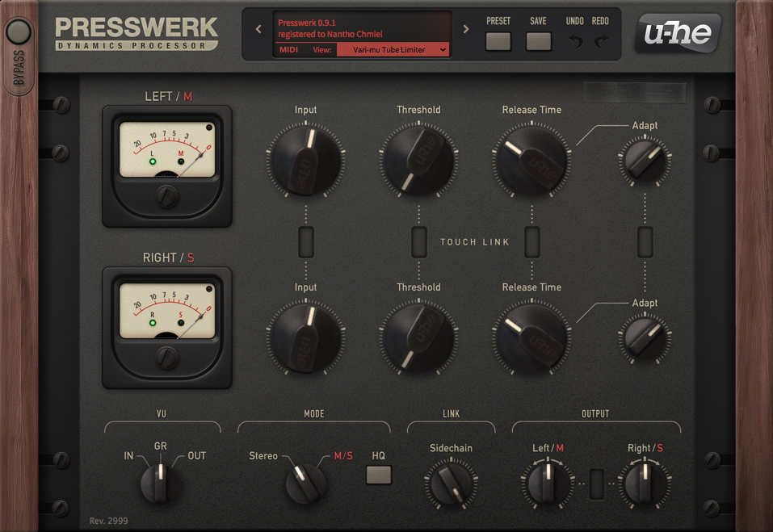Screen dimensions: 773x532
Task: Adjust the upper Input knob
Action: 305,160
